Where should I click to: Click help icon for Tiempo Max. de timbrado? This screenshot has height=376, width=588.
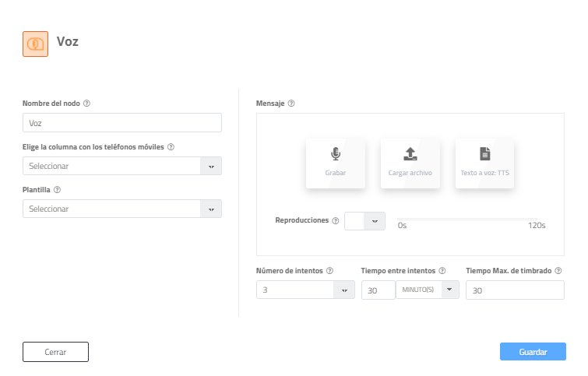click(x=558, y=271)
